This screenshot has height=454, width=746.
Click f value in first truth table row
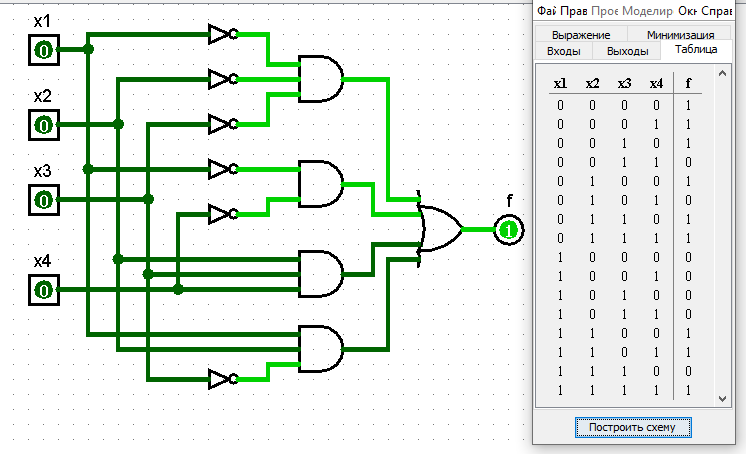tap(688, 104)
